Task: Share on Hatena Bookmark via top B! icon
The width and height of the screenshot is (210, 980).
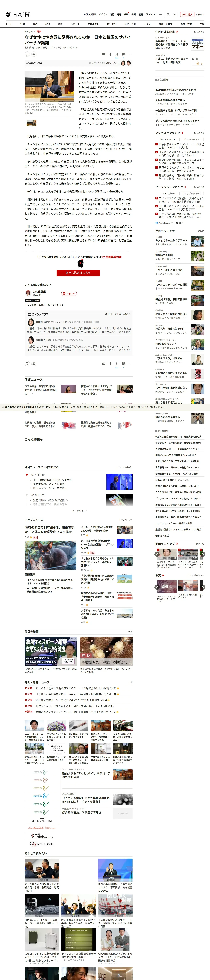Action: tap(123, 54)
